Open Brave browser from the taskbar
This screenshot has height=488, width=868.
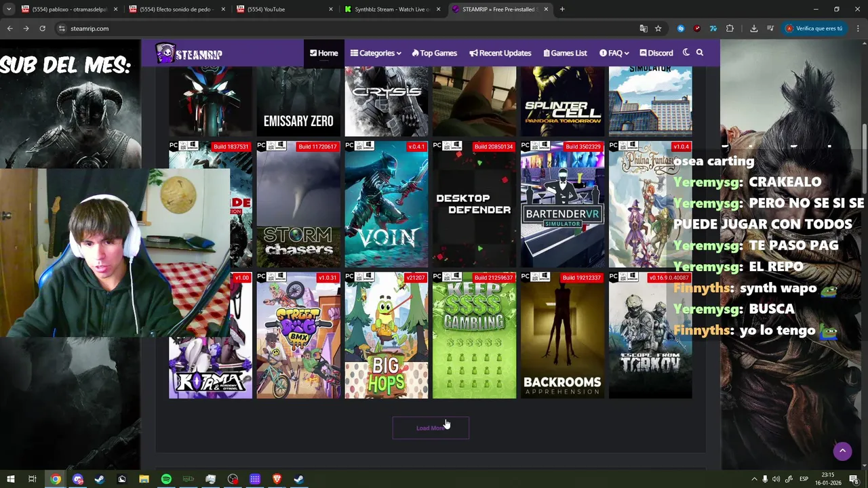coord(277,479)
